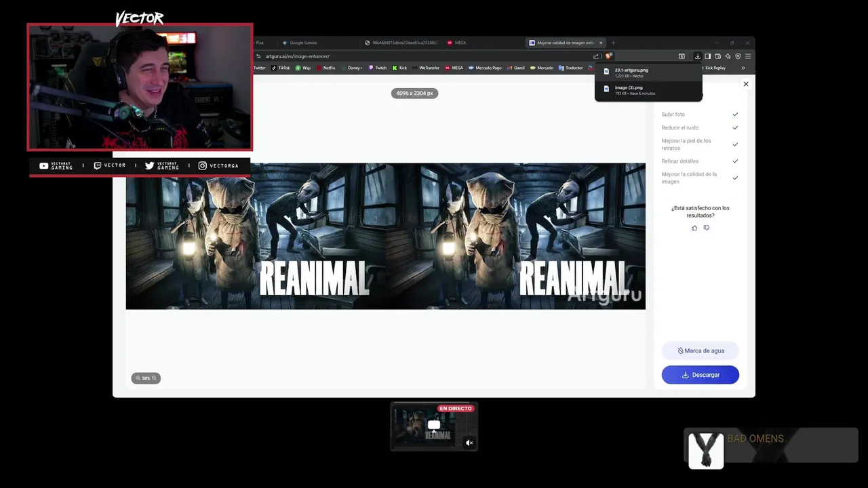Open the Leo AI assistant icon
The width and height of the screenshot is (868, 488).
(x=728, y=56)
